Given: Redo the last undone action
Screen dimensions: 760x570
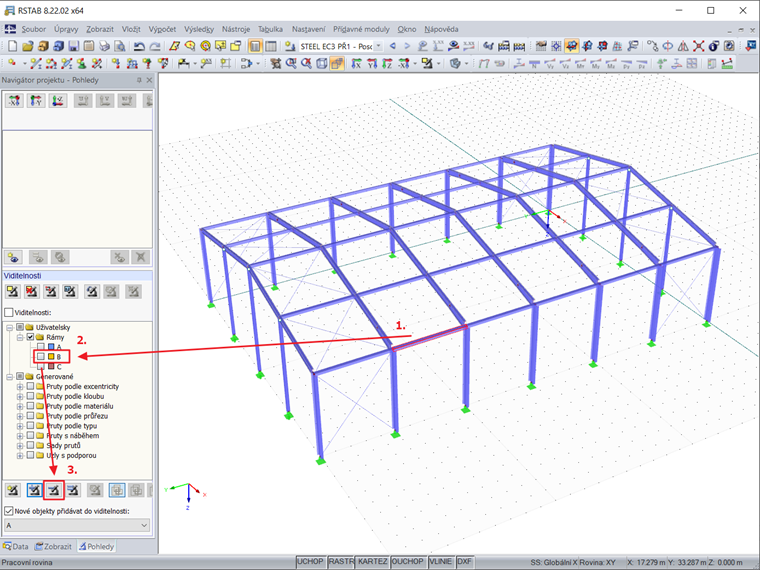Looking at the screenshot, I should click(155, 47).
